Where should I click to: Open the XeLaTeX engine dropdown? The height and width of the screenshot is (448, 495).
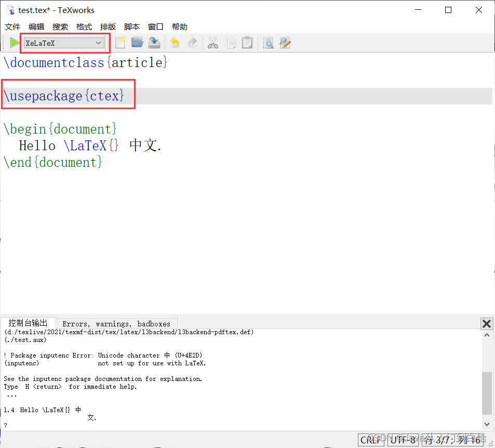(64, 43)
